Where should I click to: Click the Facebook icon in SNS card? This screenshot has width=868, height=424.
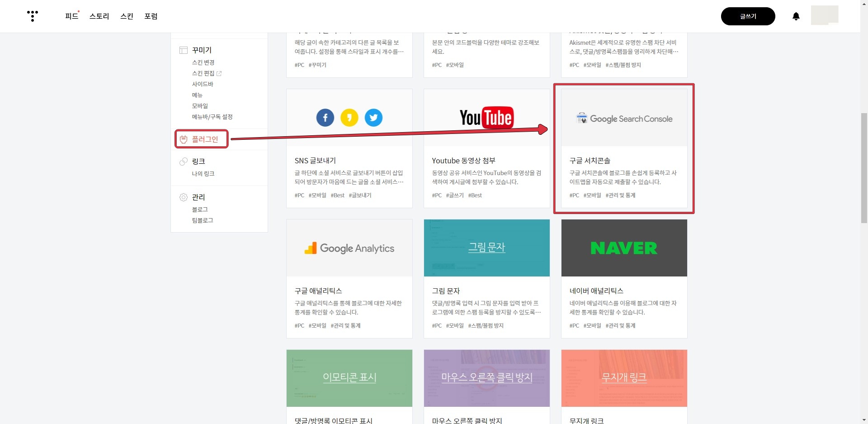click(325, 118)
